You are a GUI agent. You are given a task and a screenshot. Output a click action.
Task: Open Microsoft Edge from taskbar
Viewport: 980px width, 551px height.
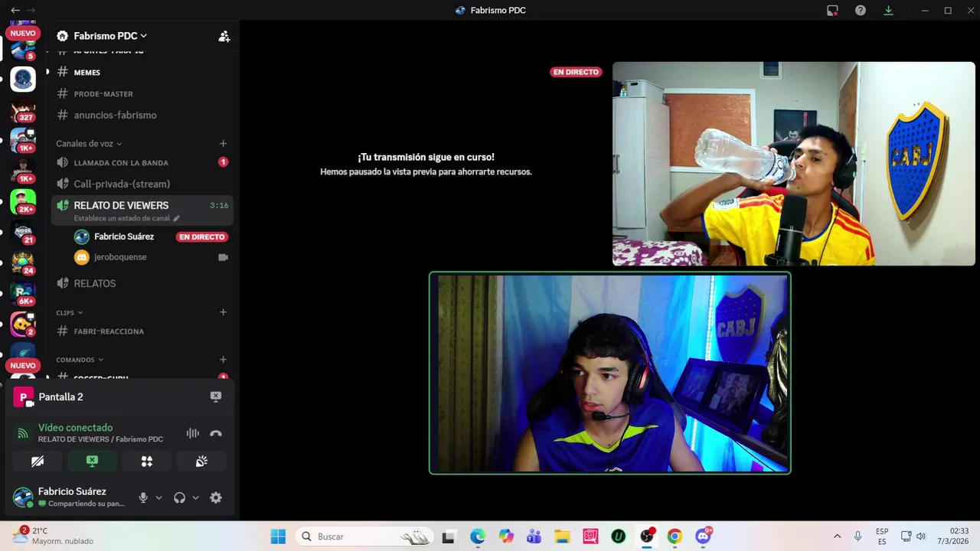tap(478, 536)
